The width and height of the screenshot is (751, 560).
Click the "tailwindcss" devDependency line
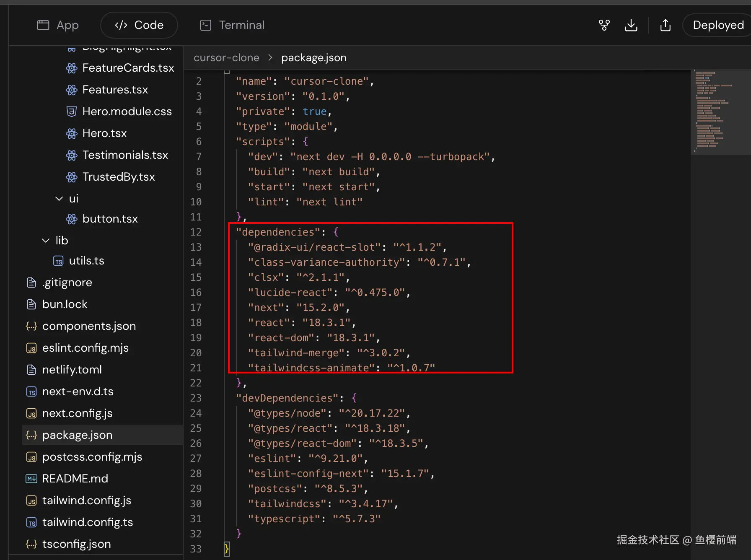click(x=323, y=504)
